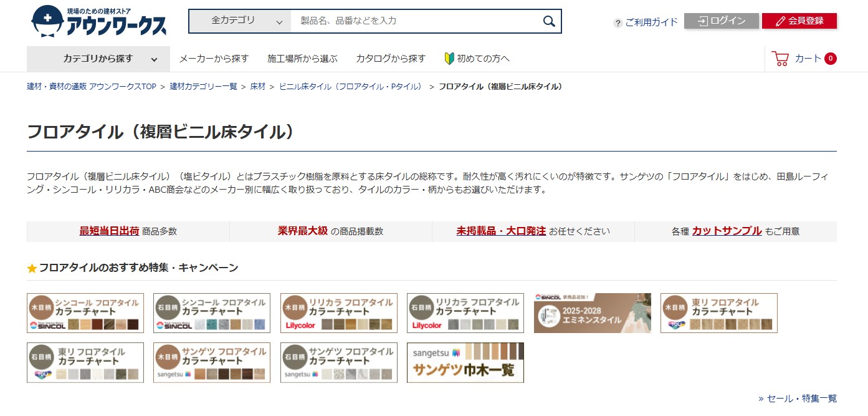The image size is (868, 416).
Task: Click the 会員登録 button
Action: coord(799,21)
